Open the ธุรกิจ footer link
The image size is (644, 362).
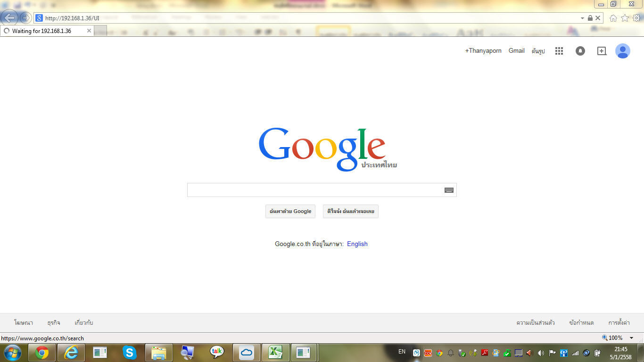tap(54, 323)
